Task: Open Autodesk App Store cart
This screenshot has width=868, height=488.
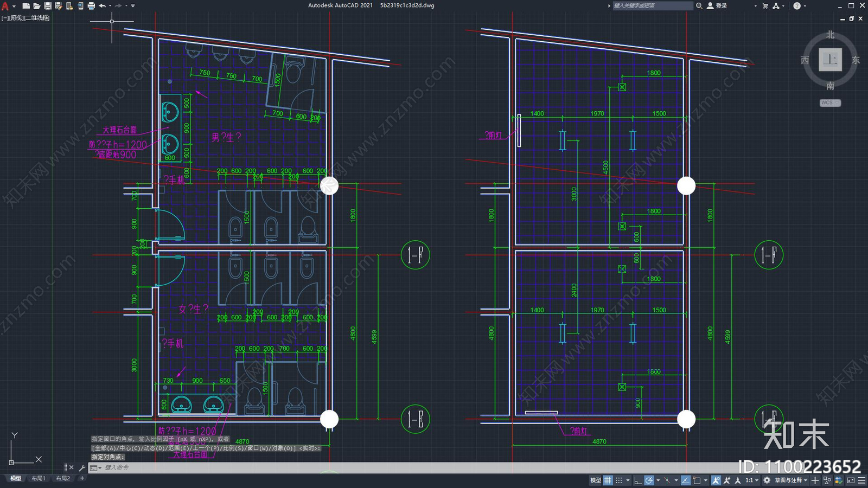Action: pos(765,5)
